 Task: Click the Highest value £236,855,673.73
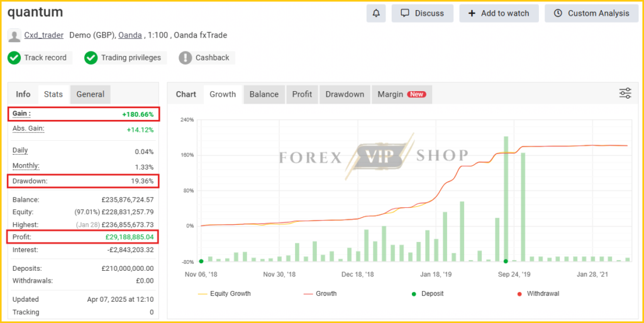[x=127, y=225]
